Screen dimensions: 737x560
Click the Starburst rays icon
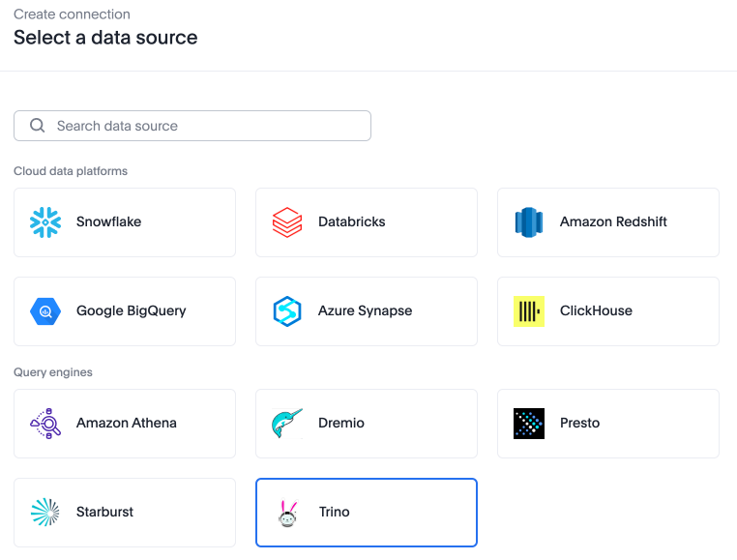click(45, 512)
